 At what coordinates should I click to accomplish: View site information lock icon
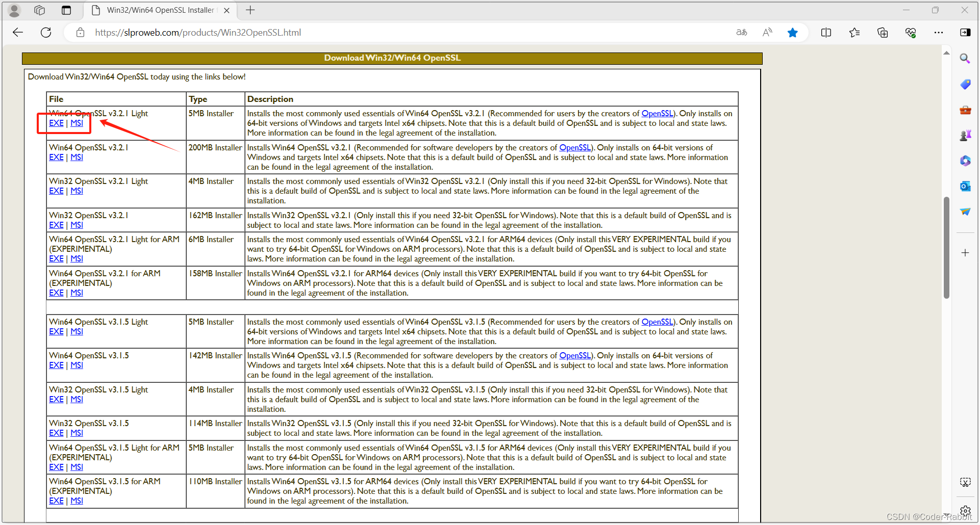pos(80,33)
